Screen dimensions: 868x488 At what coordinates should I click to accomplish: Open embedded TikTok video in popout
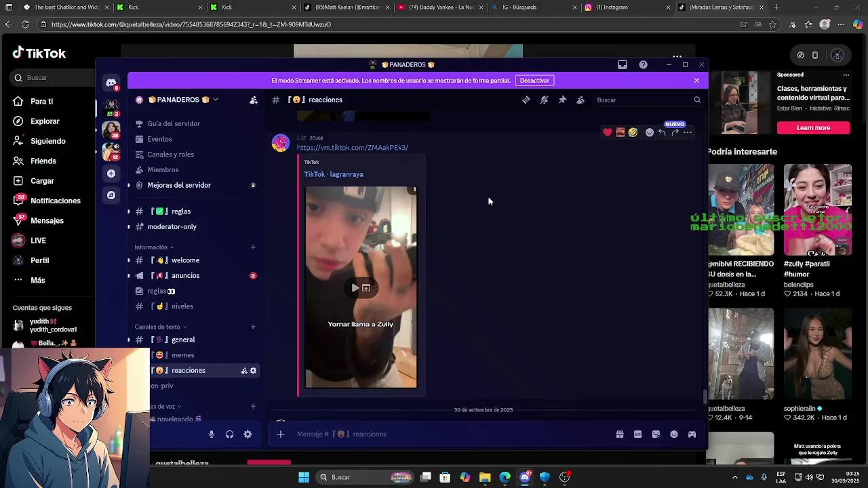click(366, 288)
